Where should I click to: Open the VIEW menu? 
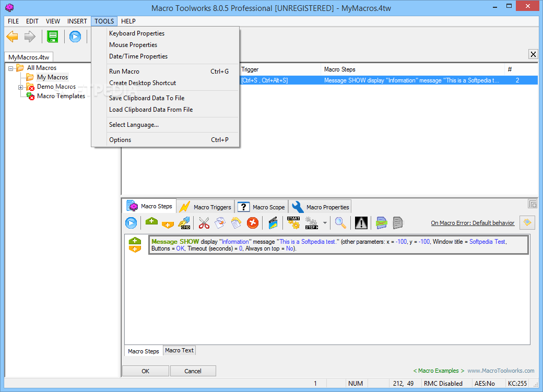coord(53,21)
